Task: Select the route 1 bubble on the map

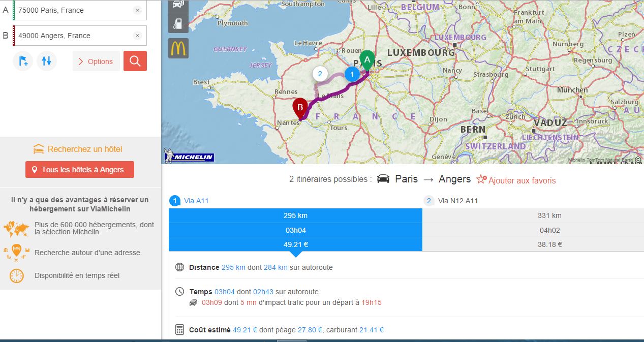Action: click(351, 74)
